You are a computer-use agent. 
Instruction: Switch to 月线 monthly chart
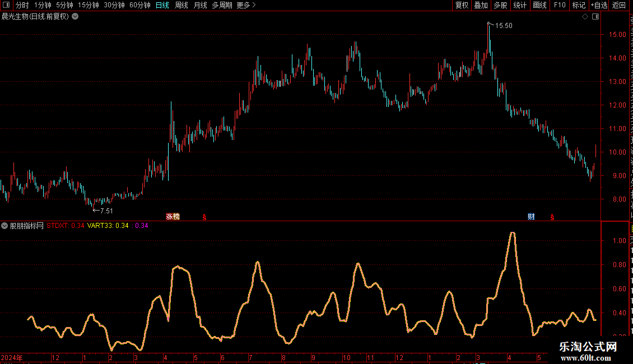(200, 5)
